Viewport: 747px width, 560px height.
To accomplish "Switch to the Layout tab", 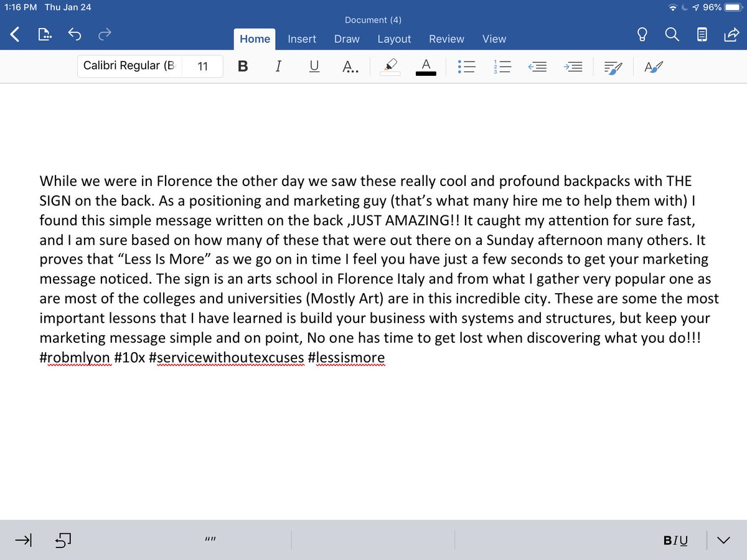I will [394, 39].
